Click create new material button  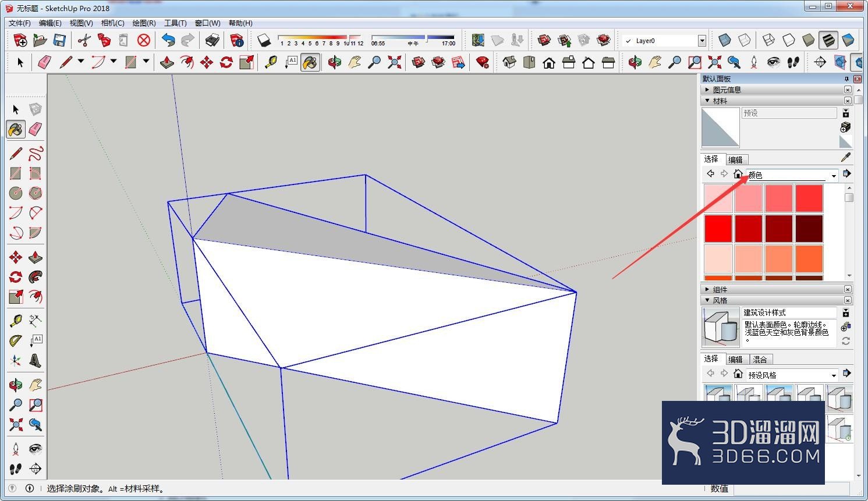coord(845,127)
